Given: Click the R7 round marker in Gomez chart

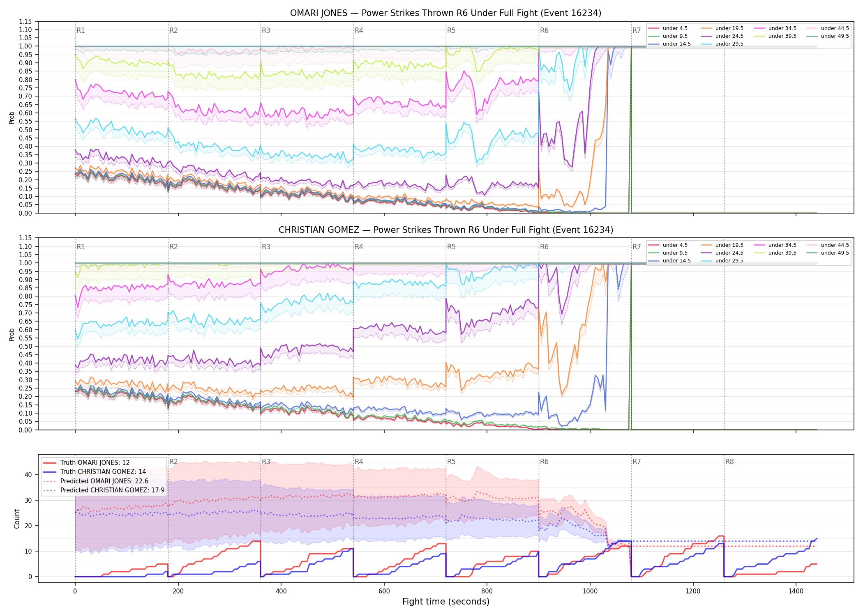Looking at the screenshot, I should [637, 247].
